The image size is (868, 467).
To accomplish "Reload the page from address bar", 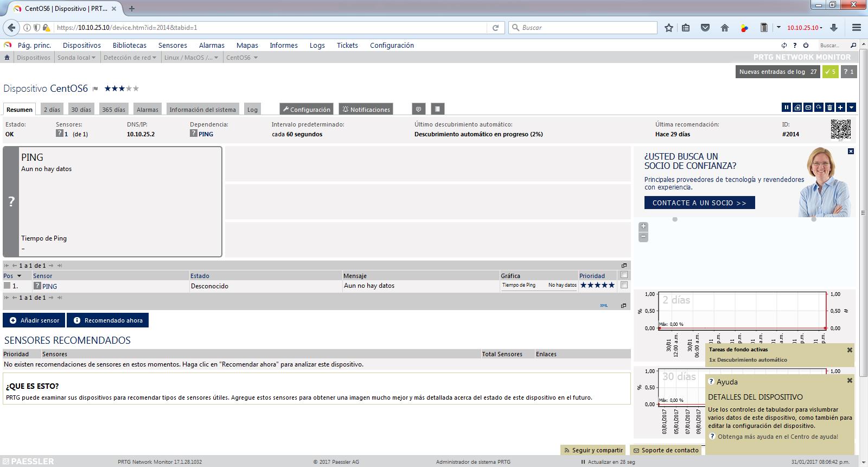I will (x=495, y=28).
